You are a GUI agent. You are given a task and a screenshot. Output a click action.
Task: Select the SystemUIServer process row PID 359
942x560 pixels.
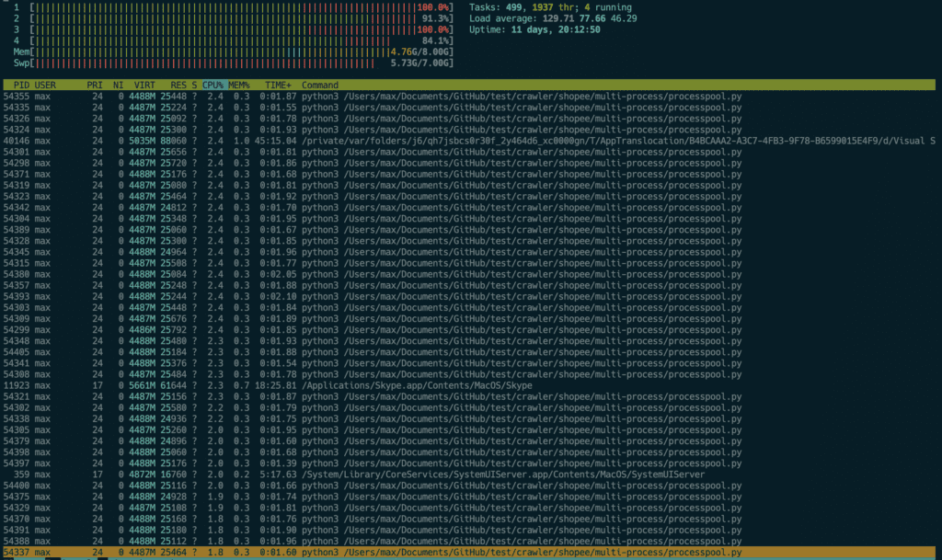point(469,474)
